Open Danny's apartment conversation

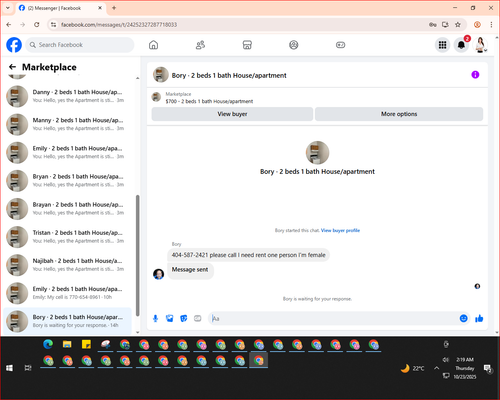pos(67,96)
